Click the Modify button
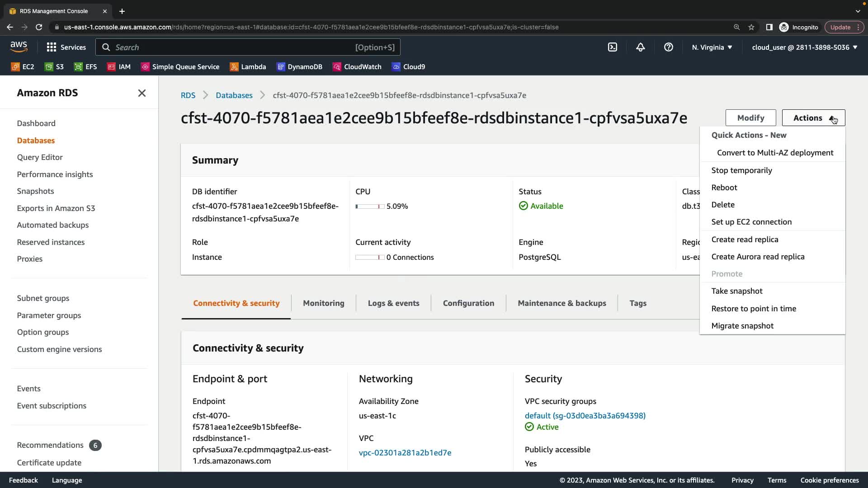 (750, 118)
